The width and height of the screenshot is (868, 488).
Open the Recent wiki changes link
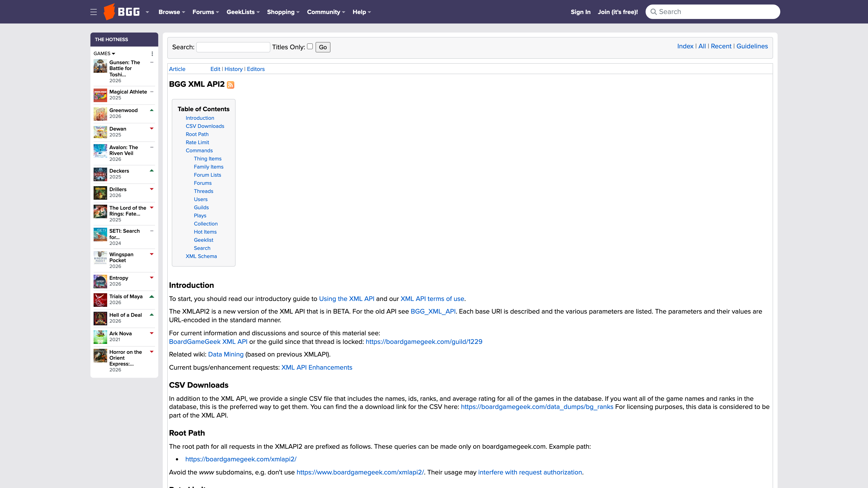tap(721, 46)
